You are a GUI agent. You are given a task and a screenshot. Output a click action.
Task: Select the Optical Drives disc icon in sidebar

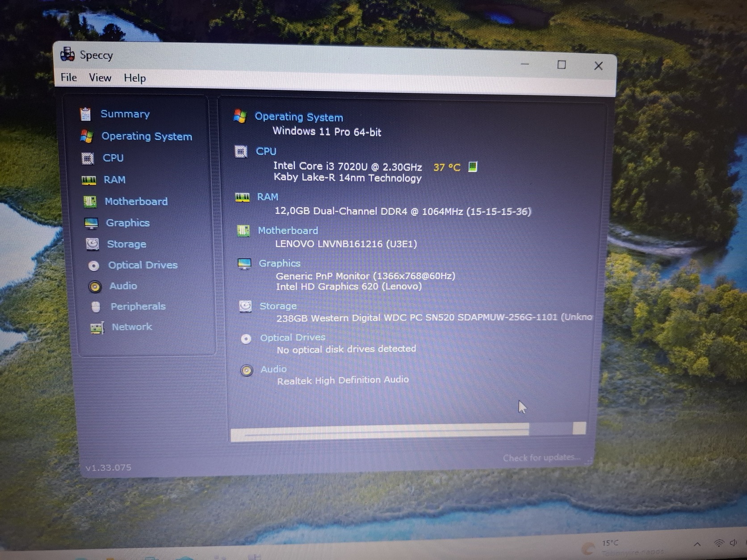coord(94,266)
